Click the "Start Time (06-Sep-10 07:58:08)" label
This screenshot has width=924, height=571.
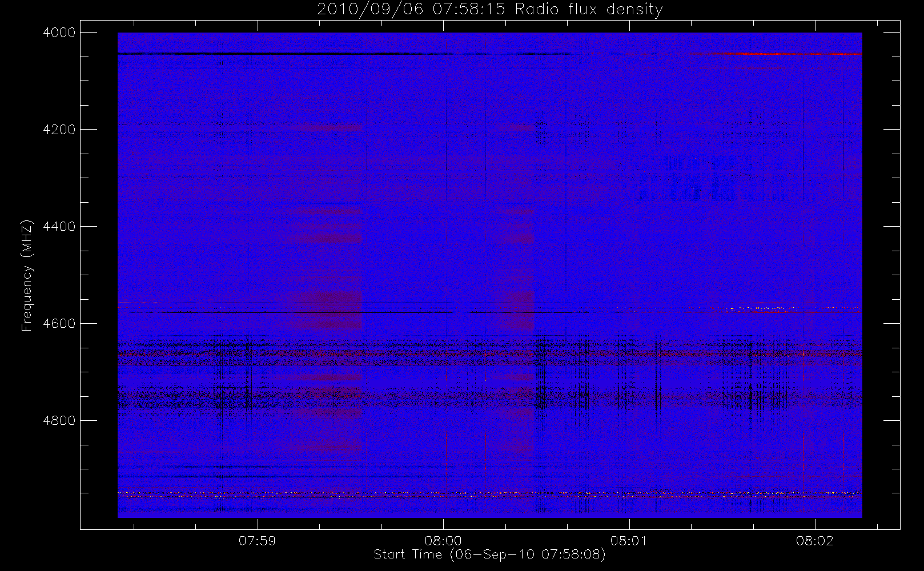tap(490, 554)
